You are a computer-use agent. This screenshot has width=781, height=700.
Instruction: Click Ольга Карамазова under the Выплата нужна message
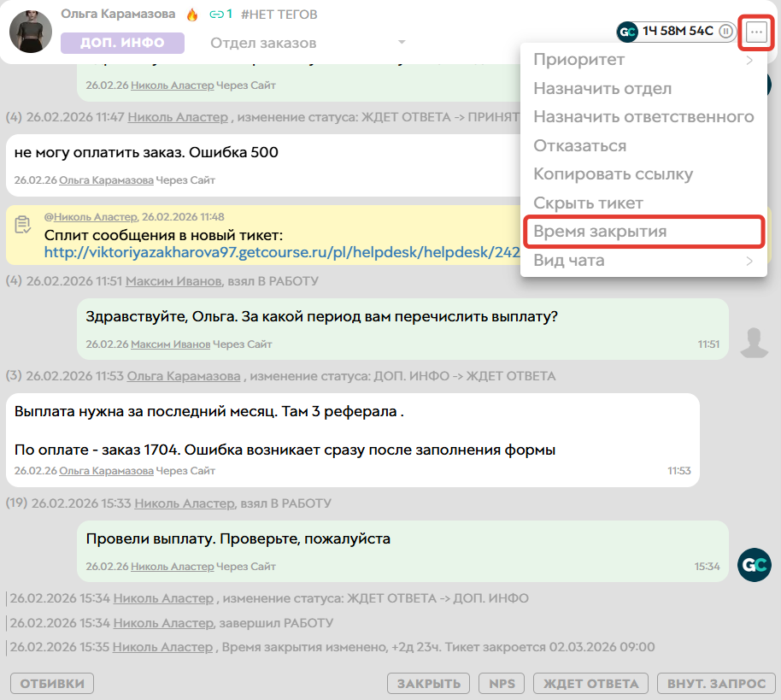click(106, 471)
